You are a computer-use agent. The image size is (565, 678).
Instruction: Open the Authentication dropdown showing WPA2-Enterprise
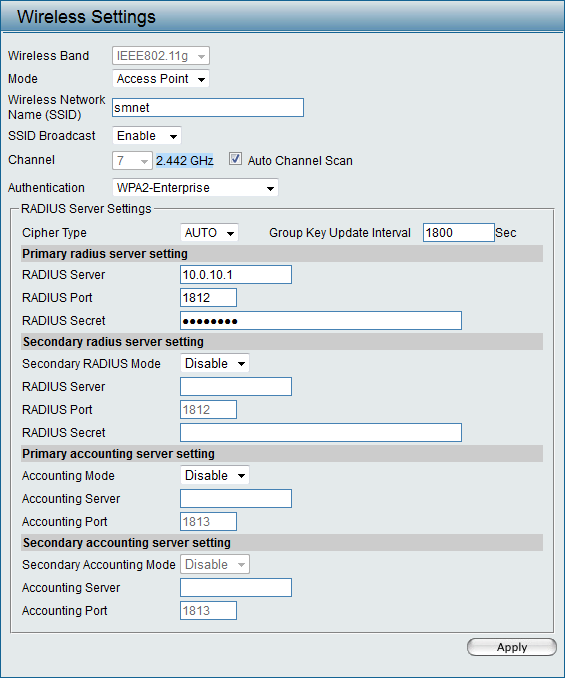[195, 188]
